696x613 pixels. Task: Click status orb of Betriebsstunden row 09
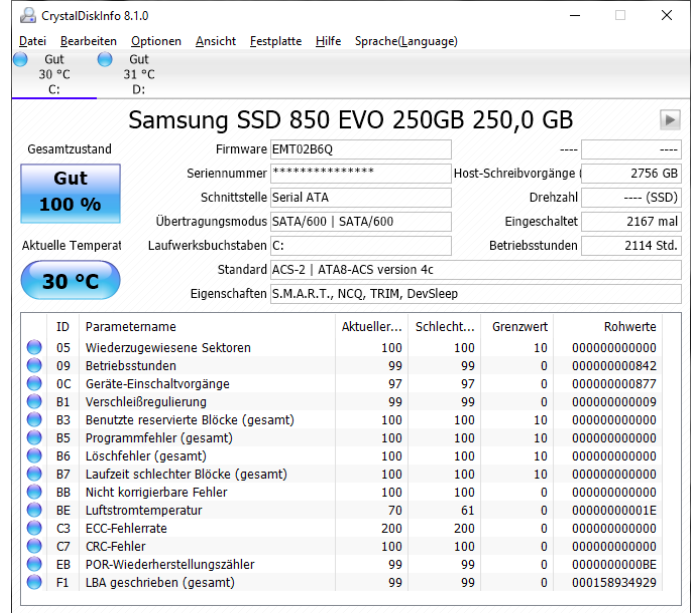(x=34, y=365)
